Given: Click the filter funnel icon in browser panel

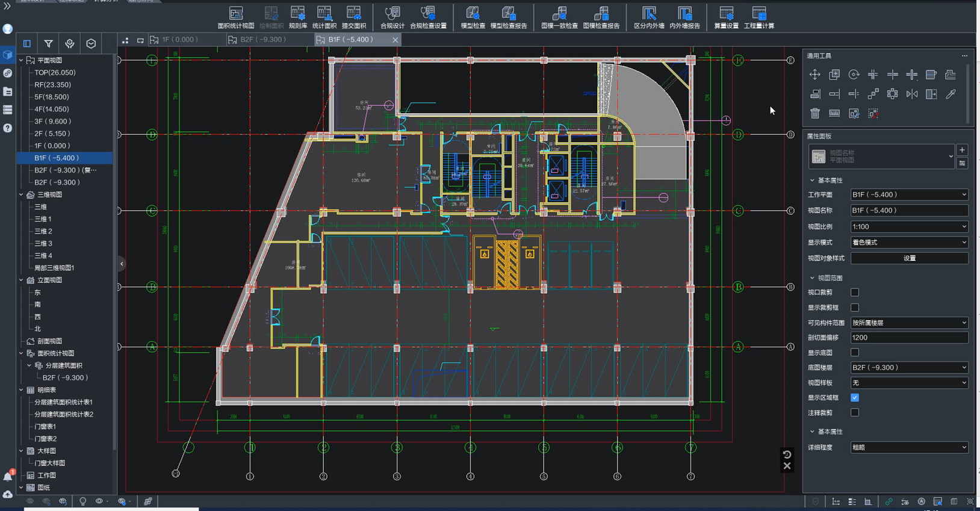Looking at the screenshot, I should [48, 43].
